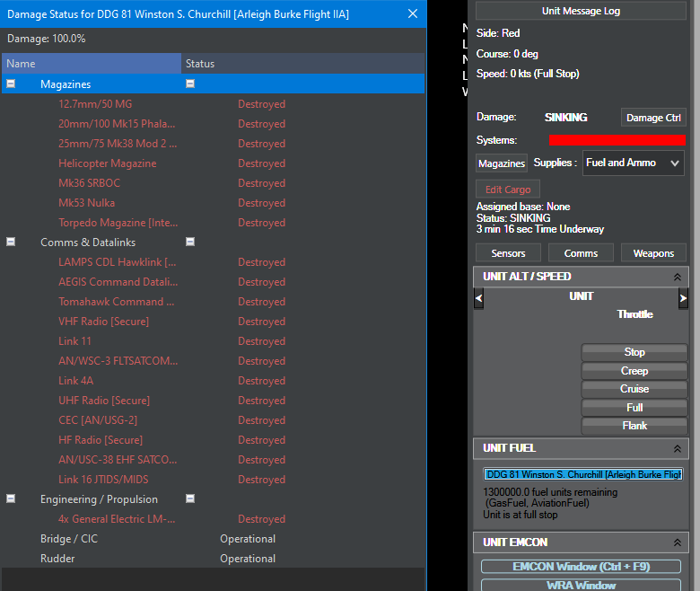Click the 1300000.0 fuel units remaining text

coord(550,492)
